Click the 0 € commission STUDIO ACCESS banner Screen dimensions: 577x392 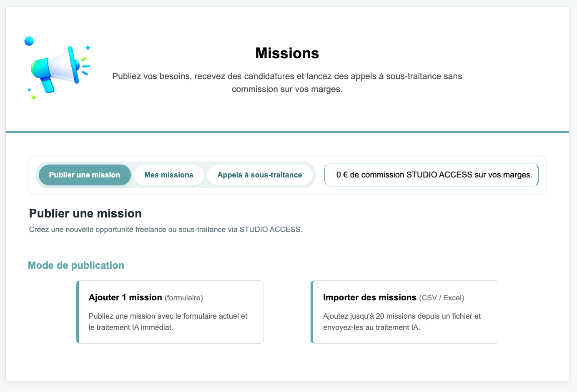(x=431, y=175)
